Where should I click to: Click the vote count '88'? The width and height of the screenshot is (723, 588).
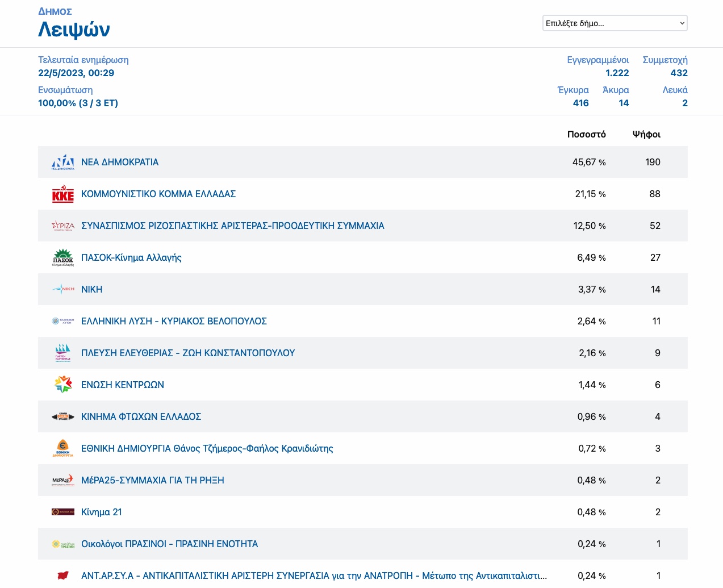655,194
